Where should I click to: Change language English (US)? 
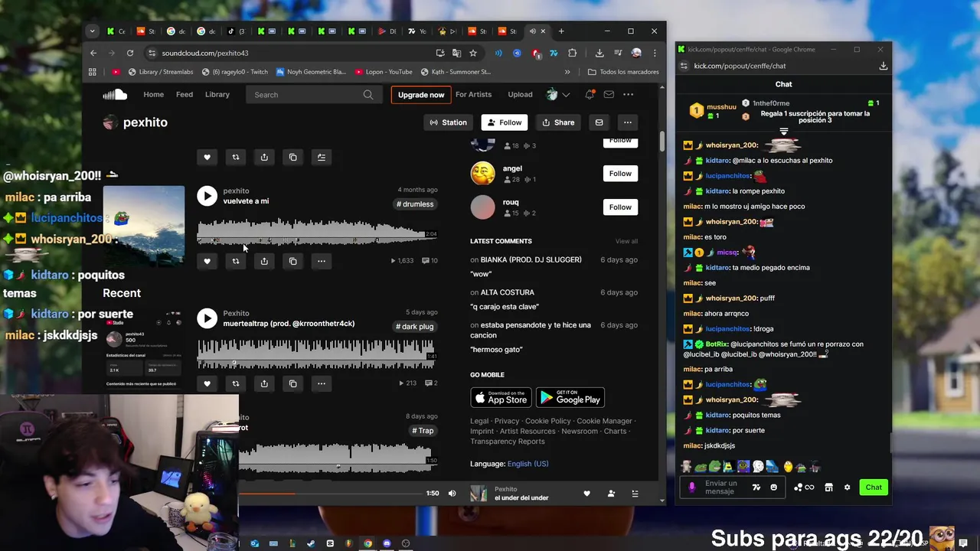(528, 464)
